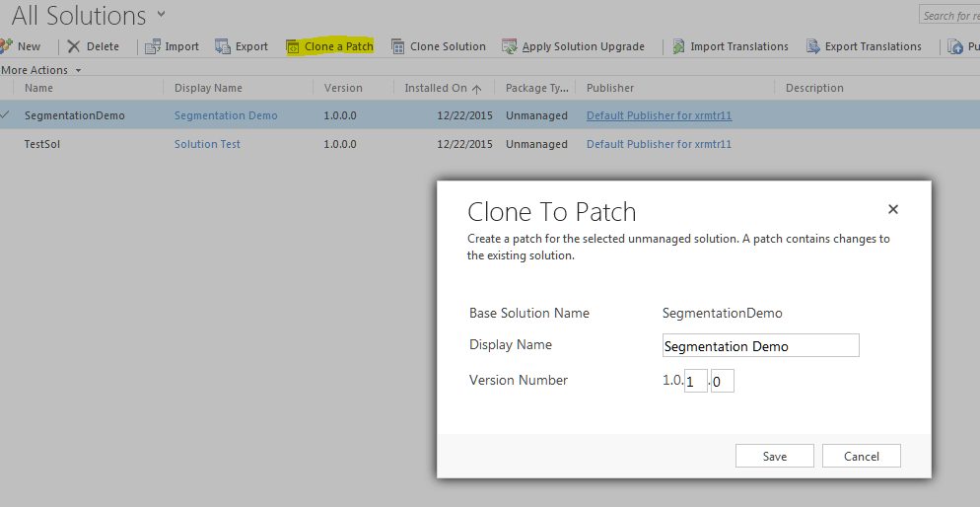This screenshot has width=980, height=507.
Task: Toggle the SegmentationDemo row checkmark
Action: [5, 115]
